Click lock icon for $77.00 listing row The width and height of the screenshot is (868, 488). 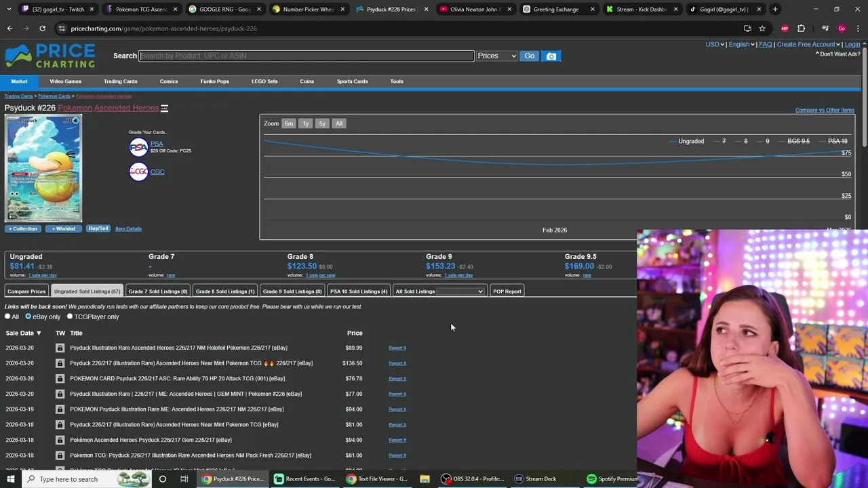[60, 394]
